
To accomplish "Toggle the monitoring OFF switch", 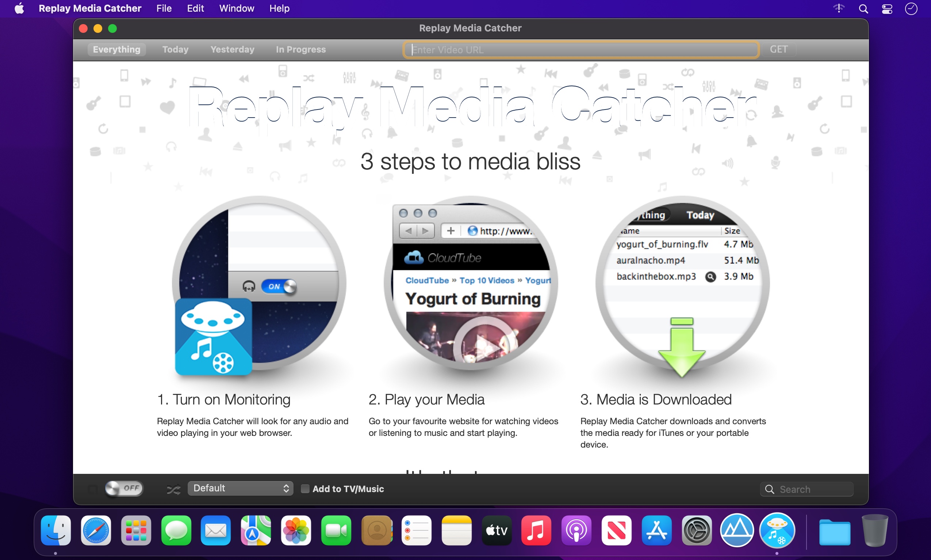I will coord(124,488).
